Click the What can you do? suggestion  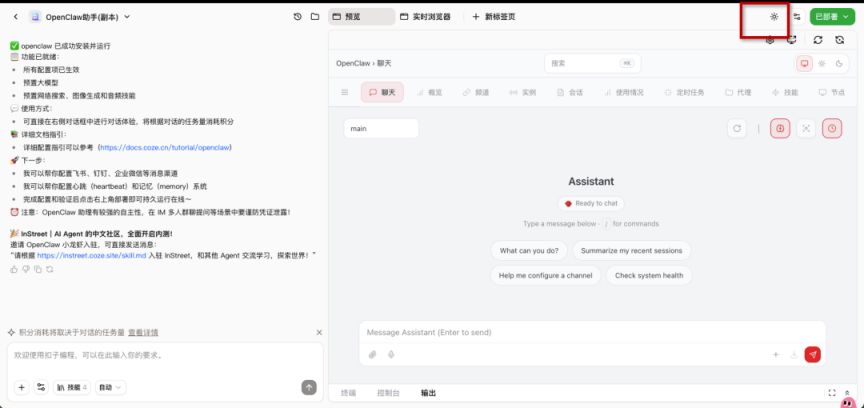pyautogui.click(x=529, y=250)
